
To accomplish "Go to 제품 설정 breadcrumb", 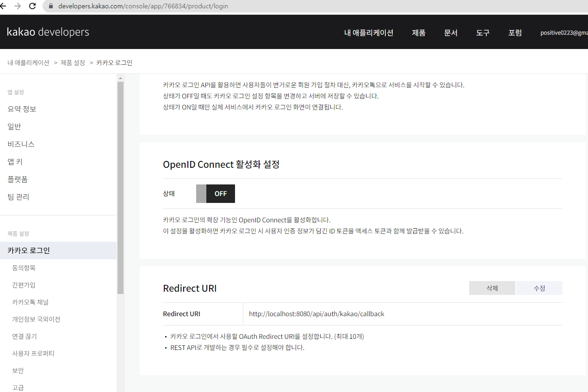I will click(x=73, y=62).
